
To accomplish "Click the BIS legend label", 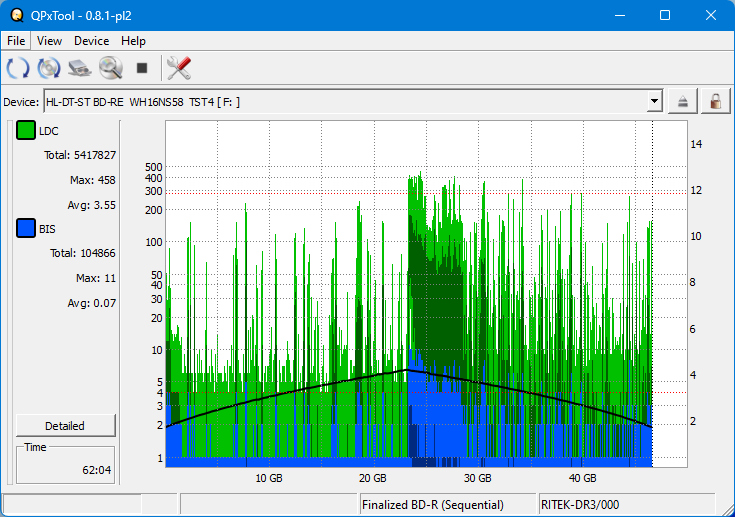I will click(x=47, y=229).
